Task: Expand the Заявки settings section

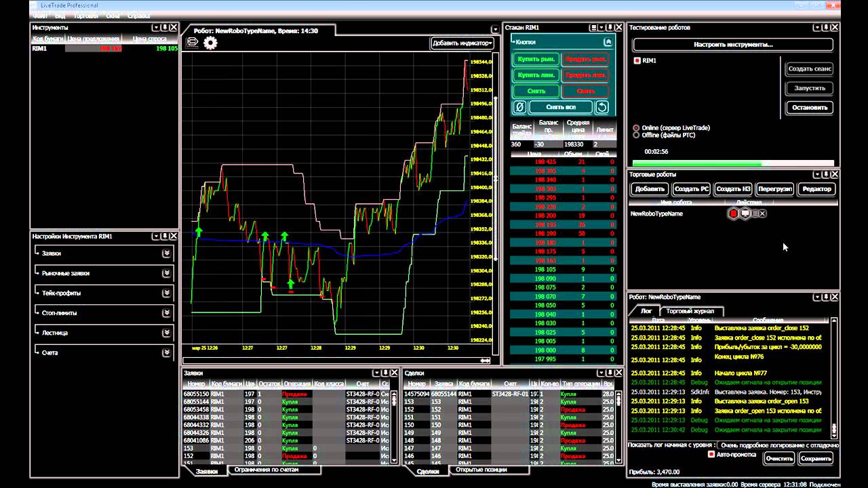Action: (x=166, y=253)
